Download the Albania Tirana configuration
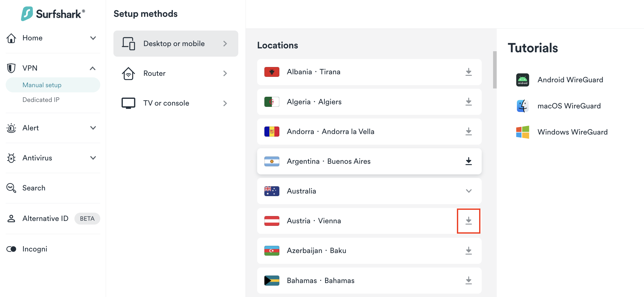 [469, 72]
